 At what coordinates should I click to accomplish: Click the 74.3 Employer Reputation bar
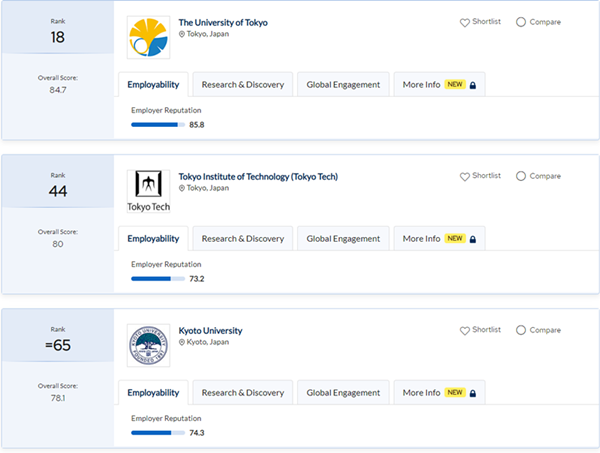click(158, 433)
